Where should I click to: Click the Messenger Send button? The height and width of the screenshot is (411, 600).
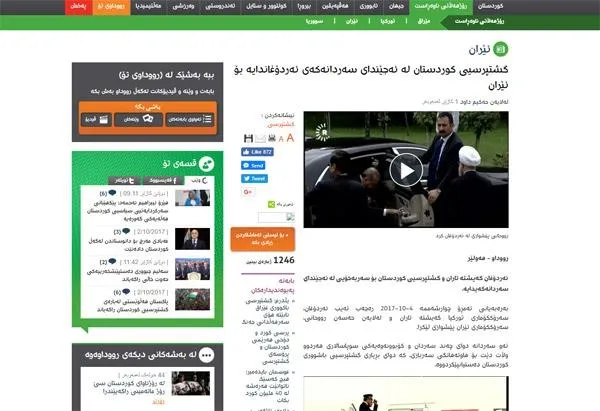[x=253, y=165]
